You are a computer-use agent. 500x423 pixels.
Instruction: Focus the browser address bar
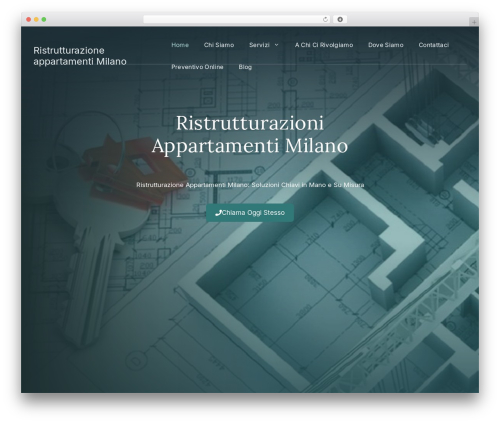pos(237,20)
